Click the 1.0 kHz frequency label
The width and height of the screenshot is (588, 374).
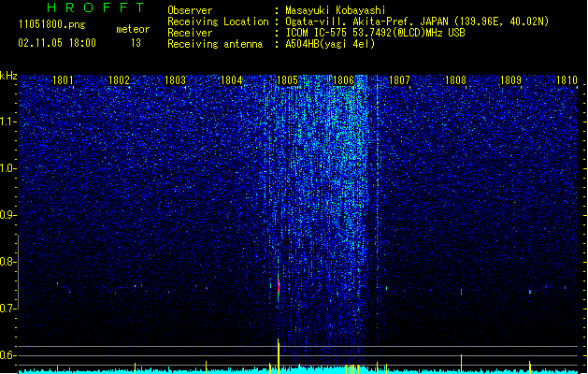tap(8, 168)
